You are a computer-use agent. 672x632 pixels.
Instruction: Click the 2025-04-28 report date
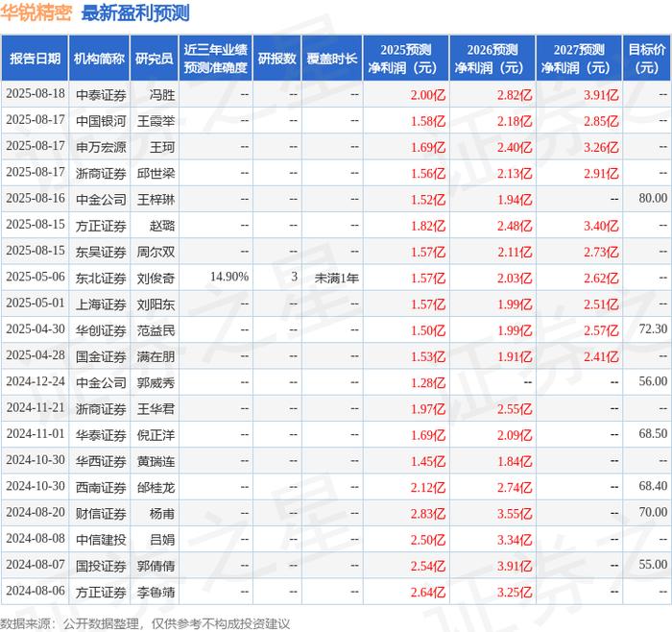click(36, 355)
